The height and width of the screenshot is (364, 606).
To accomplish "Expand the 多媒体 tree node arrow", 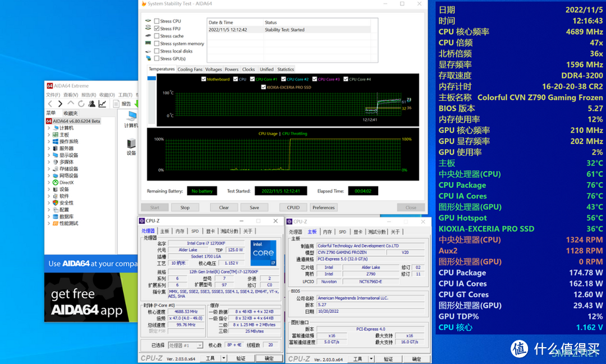I will tap(49, 162).
